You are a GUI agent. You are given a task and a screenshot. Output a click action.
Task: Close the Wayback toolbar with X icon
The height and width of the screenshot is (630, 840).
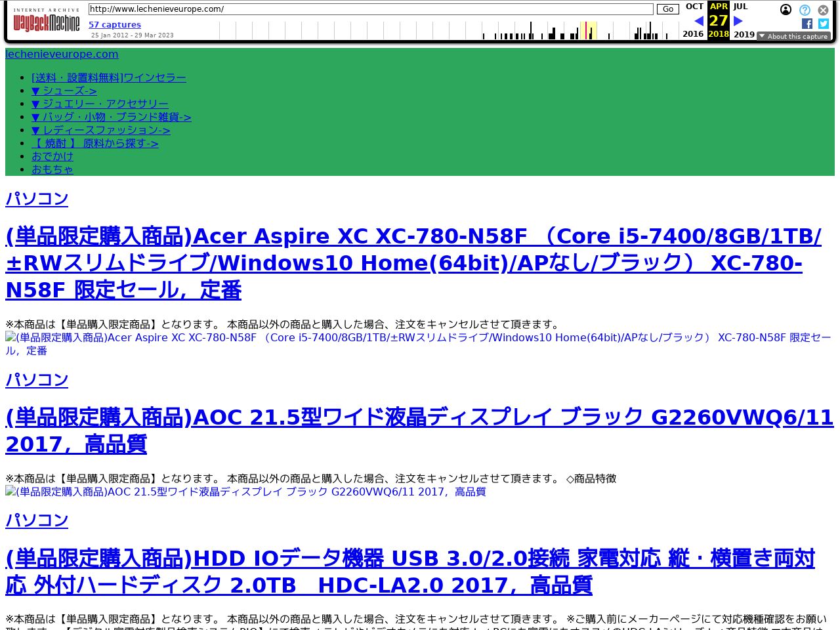(823, 10)
